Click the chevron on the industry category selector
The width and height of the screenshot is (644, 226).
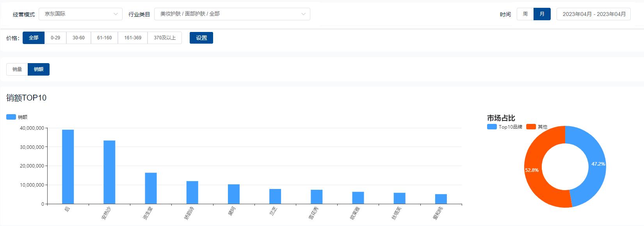pyautogui.click(x=304, y=14)
